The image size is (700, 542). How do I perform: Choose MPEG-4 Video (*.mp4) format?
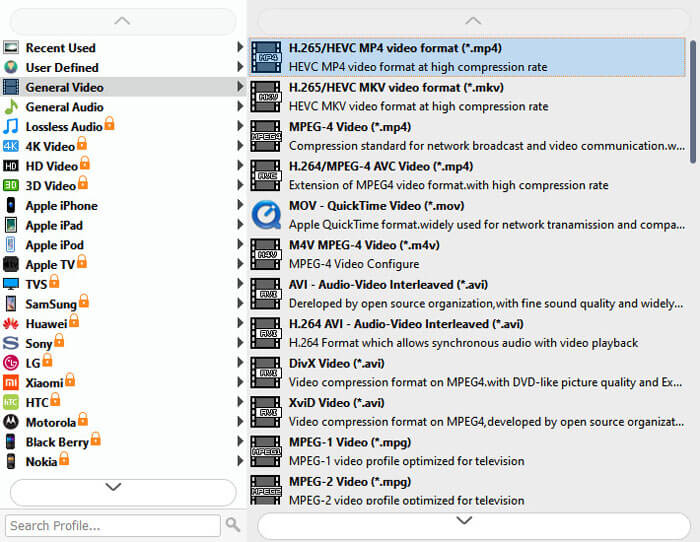tap(467, 136)
